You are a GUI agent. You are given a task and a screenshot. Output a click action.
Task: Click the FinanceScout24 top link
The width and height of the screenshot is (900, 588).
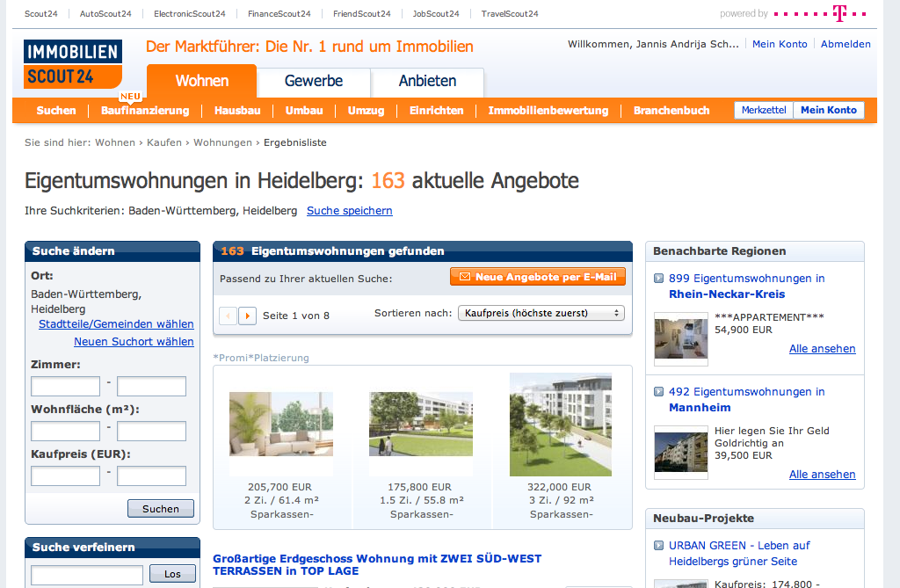[x=279, y=14]
